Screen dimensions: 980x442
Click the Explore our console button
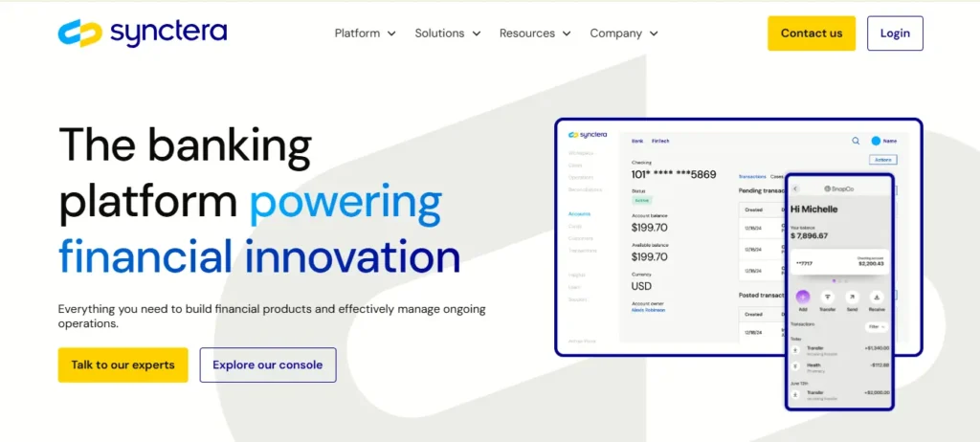(268, 365)
